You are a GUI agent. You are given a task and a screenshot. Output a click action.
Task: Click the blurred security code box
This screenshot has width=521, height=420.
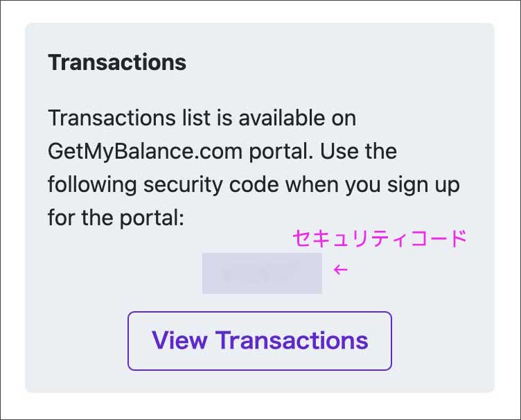(x=262, y=273)
